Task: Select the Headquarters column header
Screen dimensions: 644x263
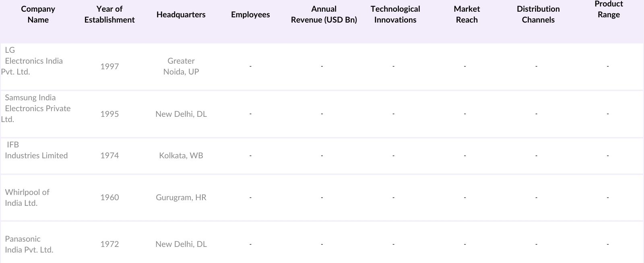Action: click(x=181, y=14)
